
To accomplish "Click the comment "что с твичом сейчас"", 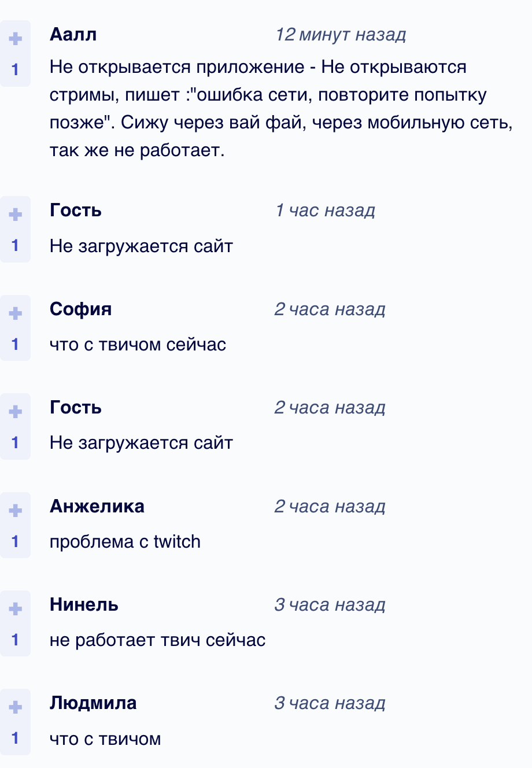I will point(138,345).
